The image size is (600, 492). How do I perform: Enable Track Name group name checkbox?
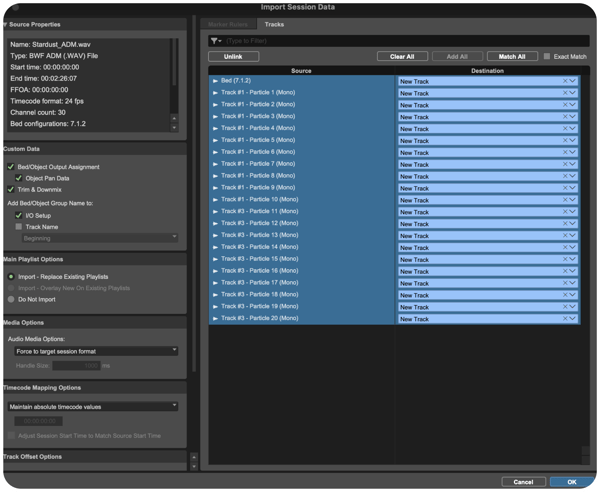tap(18, 227)
